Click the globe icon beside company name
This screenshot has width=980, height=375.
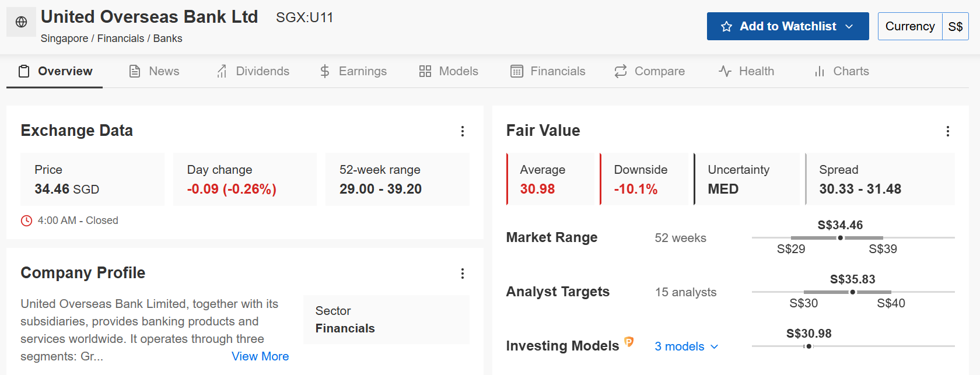[21, 22]
